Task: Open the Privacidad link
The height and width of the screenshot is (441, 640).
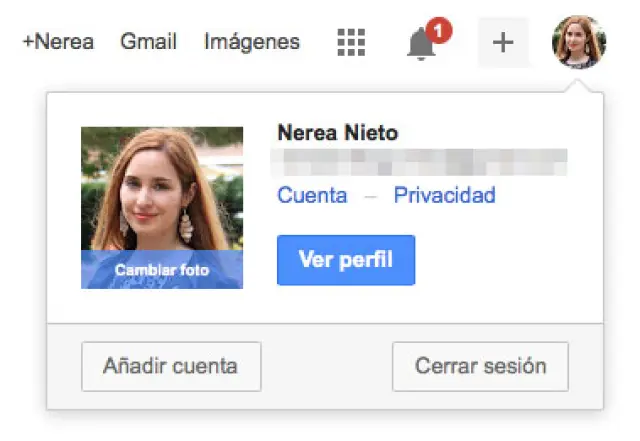Action: [x=444, y=195]
